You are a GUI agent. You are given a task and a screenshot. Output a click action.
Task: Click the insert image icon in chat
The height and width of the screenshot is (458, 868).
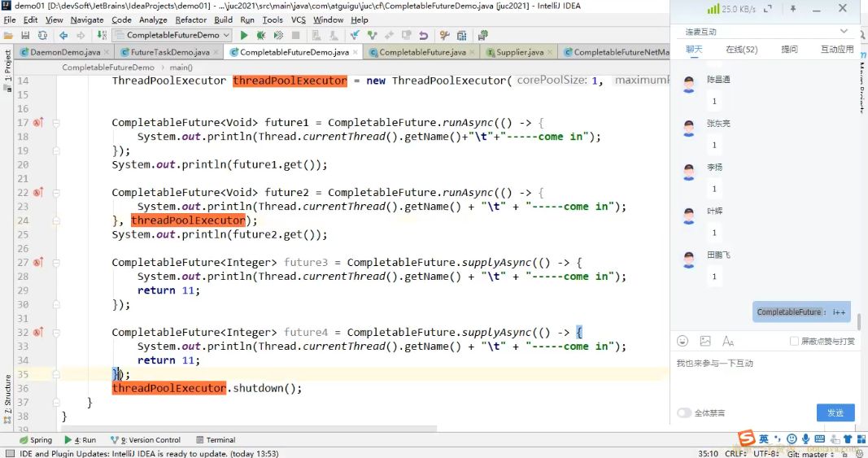[705, 341]
